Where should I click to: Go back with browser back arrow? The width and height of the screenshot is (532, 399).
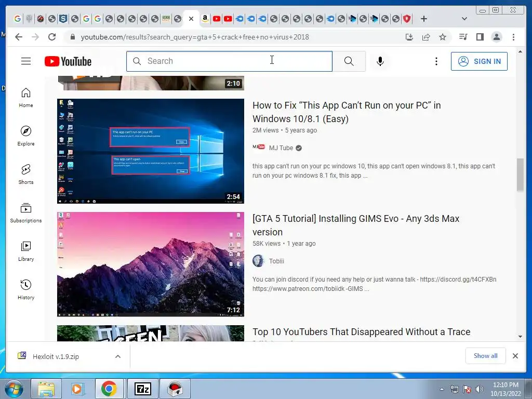pyautogui.click(x=19, y=37)
